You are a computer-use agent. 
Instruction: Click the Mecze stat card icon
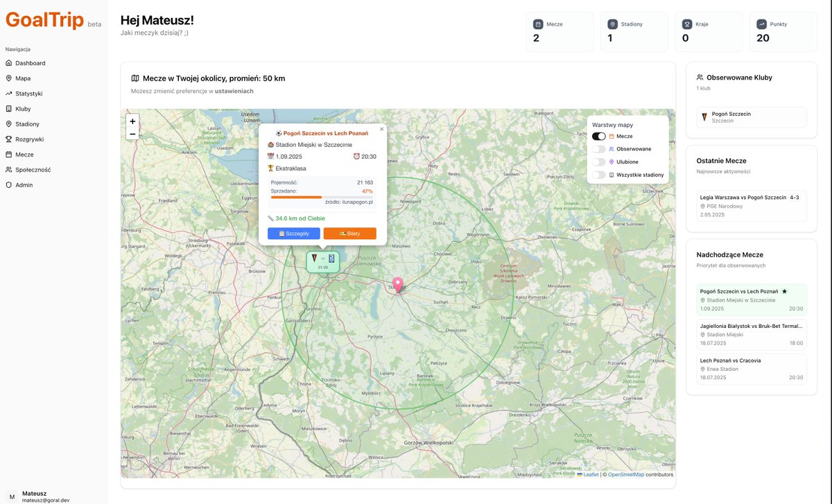click(537, 24)
